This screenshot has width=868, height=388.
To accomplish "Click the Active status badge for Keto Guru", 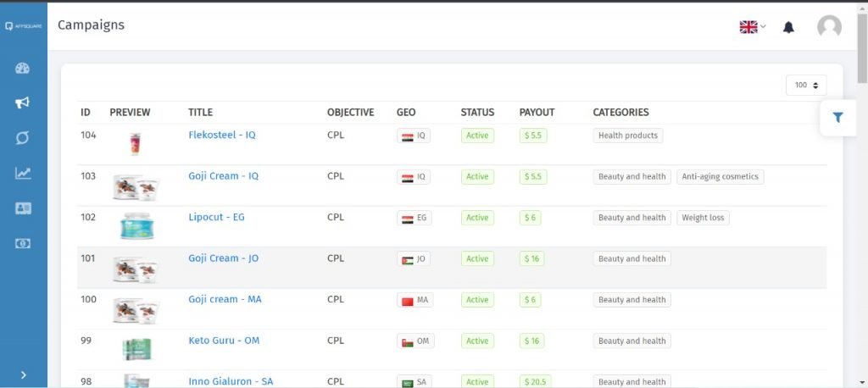I will (x=477, y=341).
